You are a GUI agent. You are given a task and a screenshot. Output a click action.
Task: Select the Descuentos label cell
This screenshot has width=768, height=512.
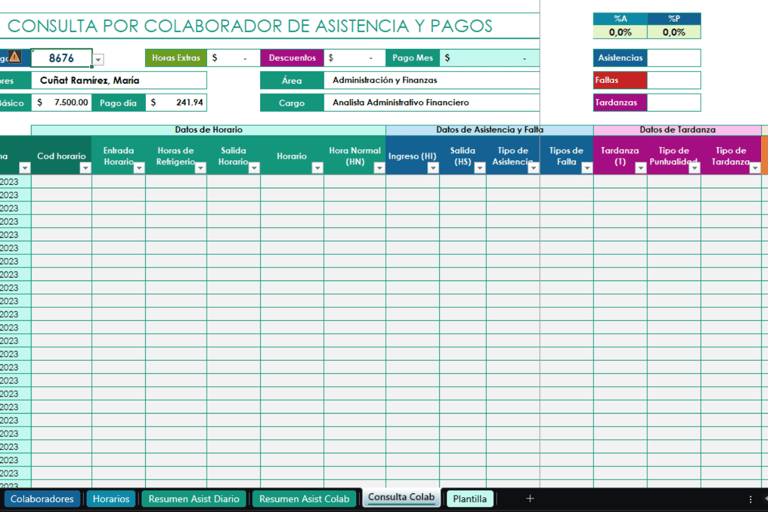(292, 58)
